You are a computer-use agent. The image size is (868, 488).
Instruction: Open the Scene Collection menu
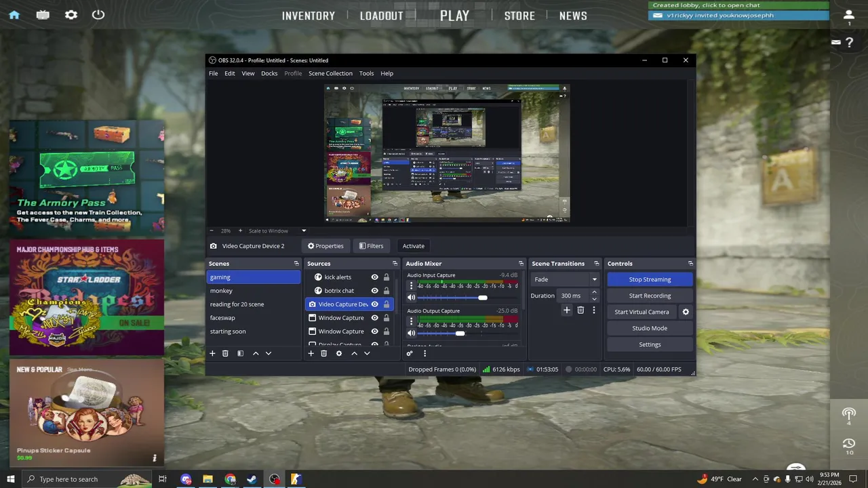click(330, 73)
